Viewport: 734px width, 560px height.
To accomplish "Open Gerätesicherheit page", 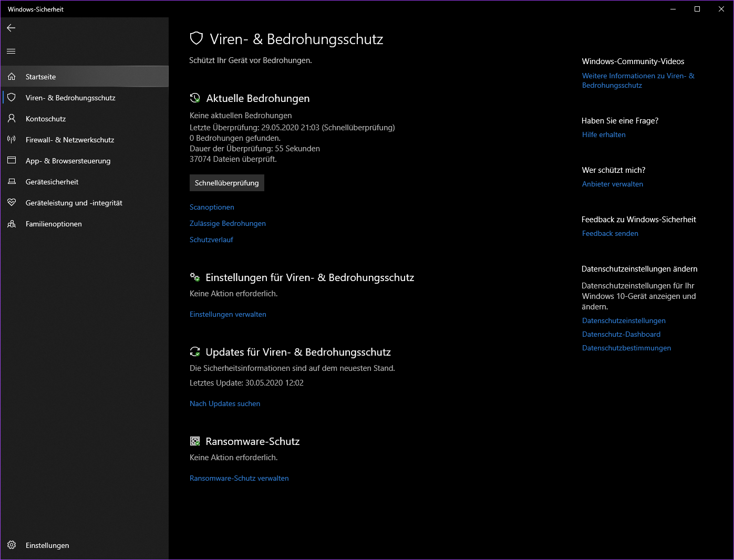I will (x=85, y=182).
